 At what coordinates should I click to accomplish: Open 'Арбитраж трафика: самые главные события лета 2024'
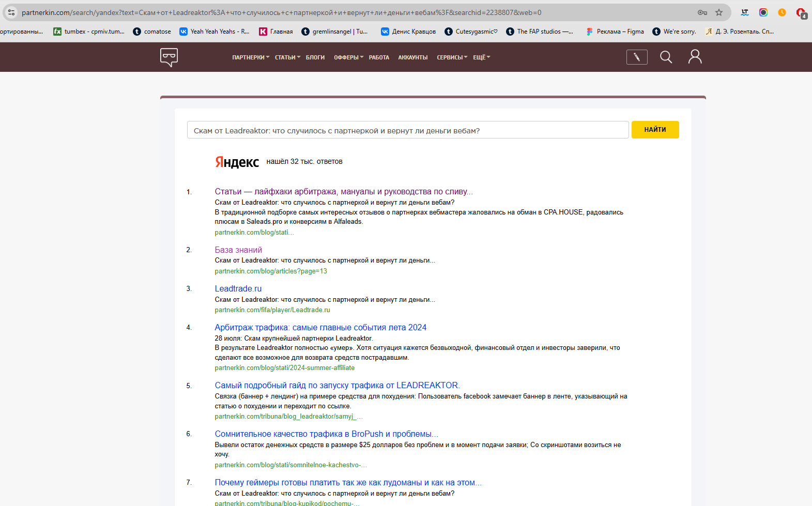(320, 328)
